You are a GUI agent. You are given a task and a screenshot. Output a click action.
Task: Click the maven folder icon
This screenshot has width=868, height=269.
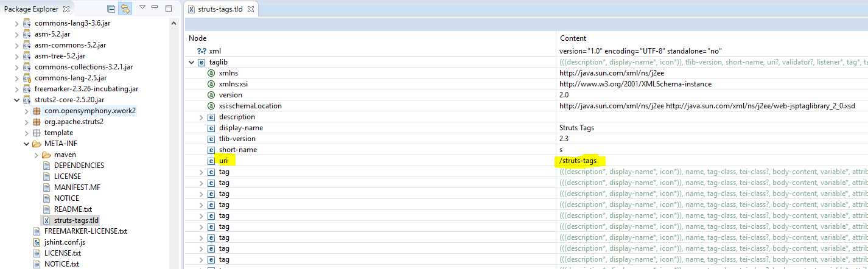coord(46,155)
